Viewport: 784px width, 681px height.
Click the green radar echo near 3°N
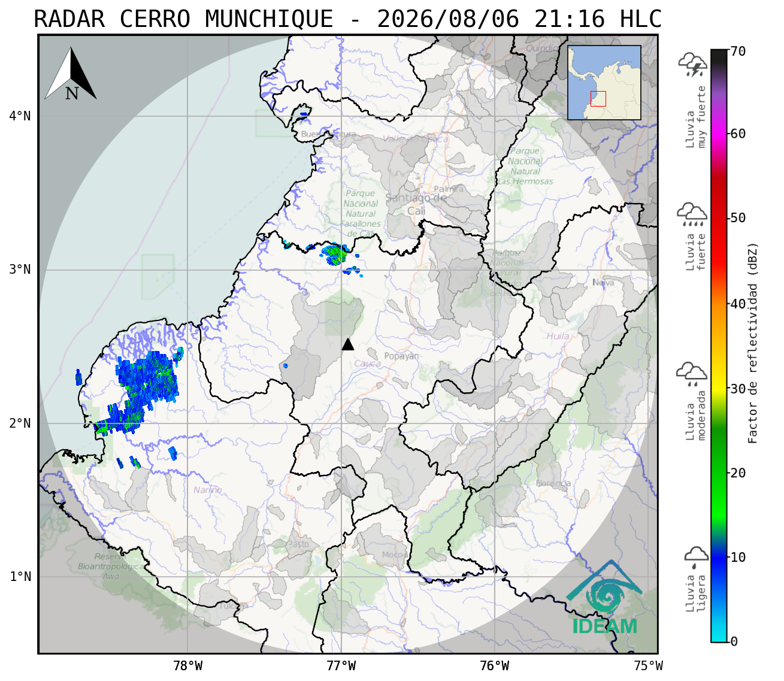tap(335, 254)
